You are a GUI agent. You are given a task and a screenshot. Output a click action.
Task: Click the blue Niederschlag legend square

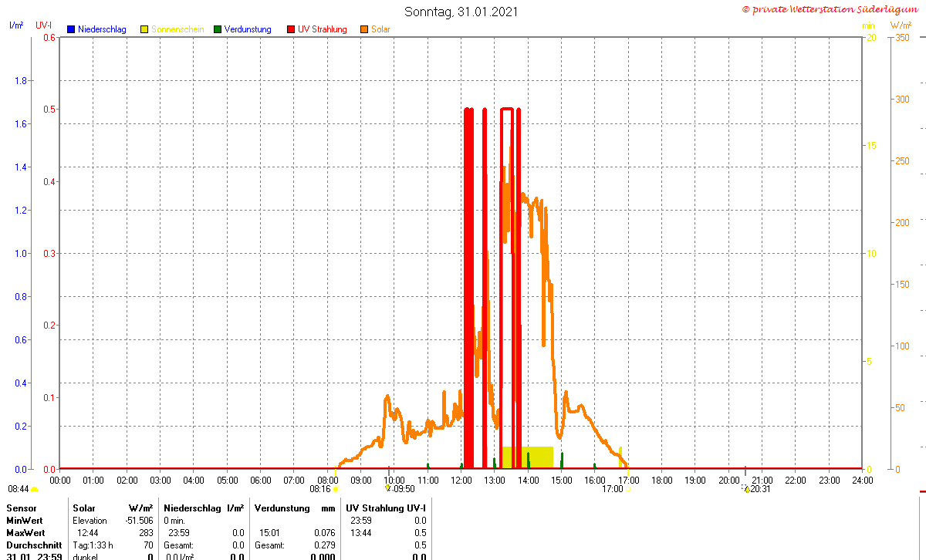point(71,29)
